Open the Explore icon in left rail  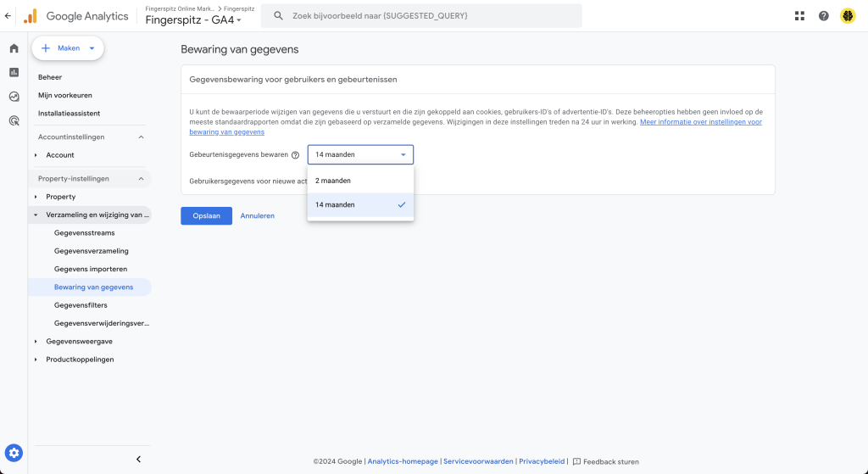coord(14,97)
